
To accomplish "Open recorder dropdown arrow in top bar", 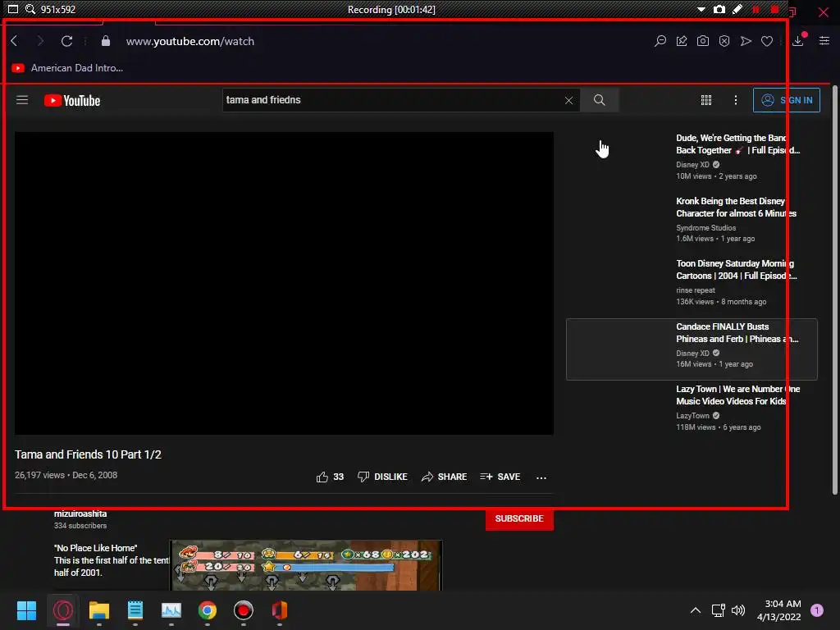I will (701, 10).
